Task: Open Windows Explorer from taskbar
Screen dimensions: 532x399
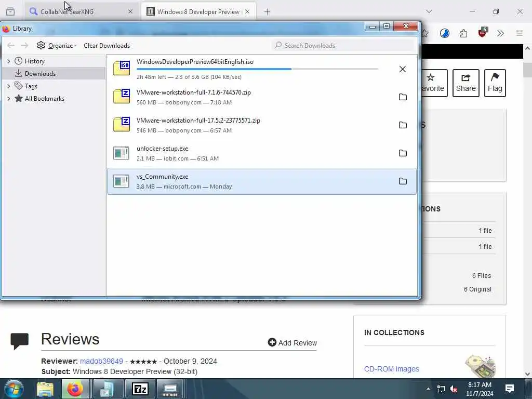Action: tap(45, 389)
